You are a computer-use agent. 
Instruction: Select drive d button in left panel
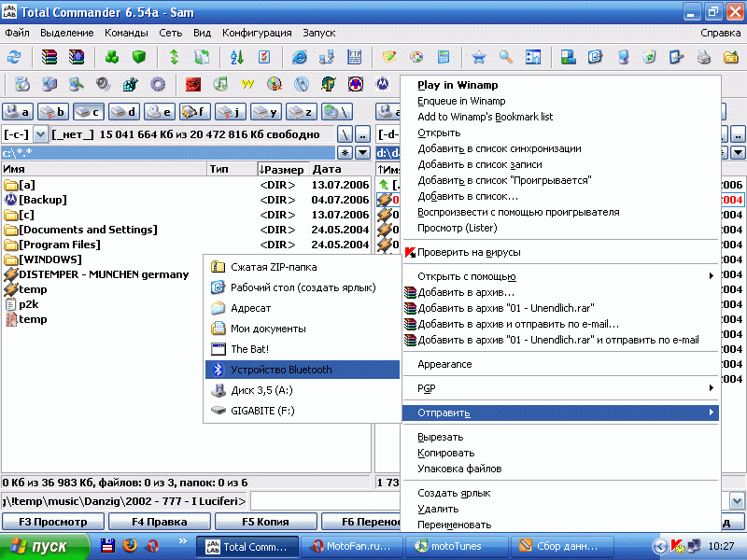coord(124,112)
